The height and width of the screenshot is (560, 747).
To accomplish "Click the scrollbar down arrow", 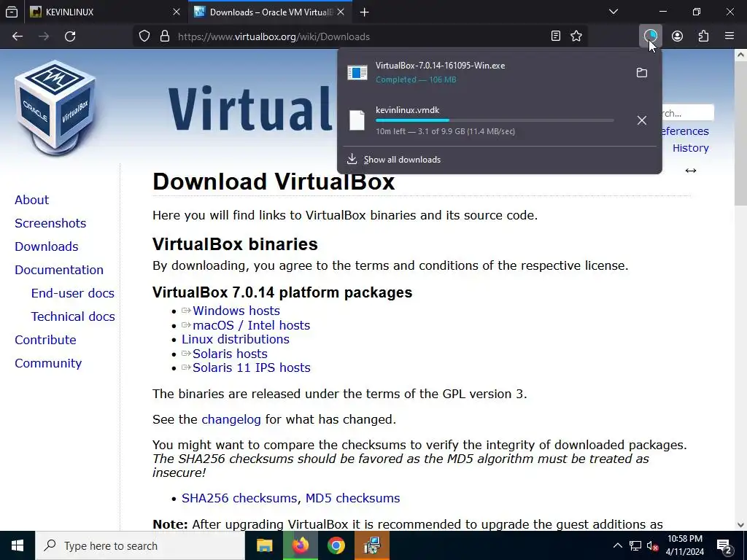I will (x=740, y=525).
